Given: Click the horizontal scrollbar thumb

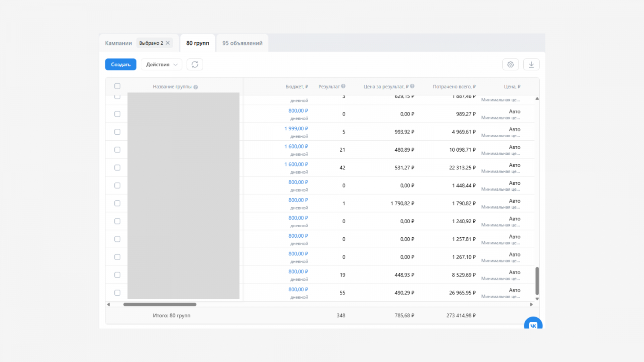Looking at the screenshot, I should [160, 304].
